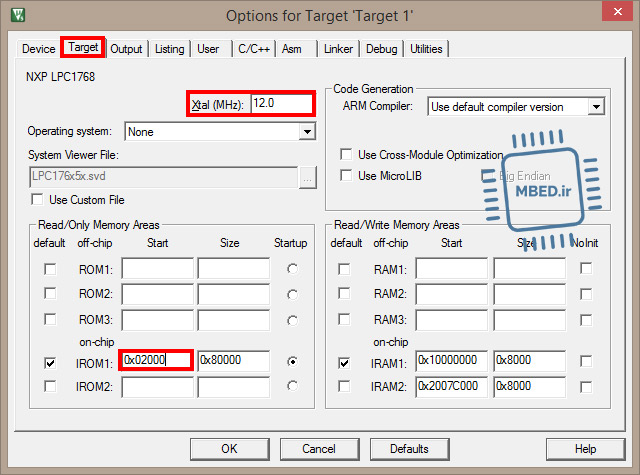The height and width of the screenshot is (475, 640).
Task: Open the Debug tab
Action: pyautogui.click(x=382, y=49)
